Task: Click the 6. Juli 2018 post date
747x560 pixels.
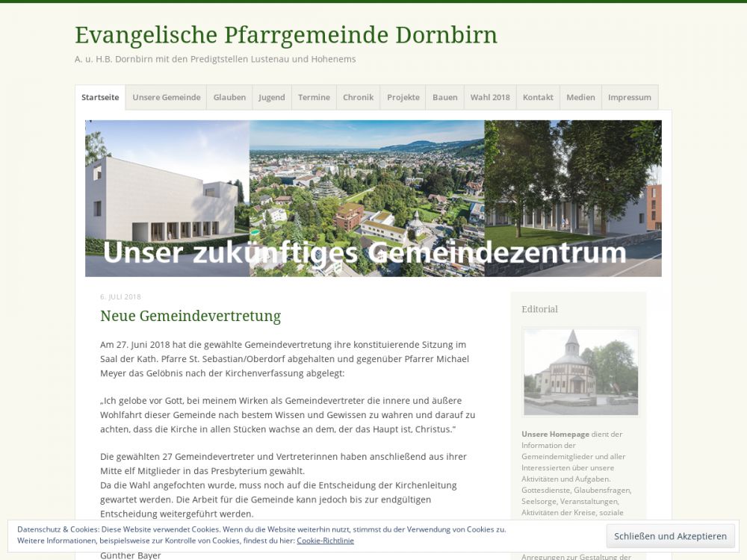Action: click(120, 297)
